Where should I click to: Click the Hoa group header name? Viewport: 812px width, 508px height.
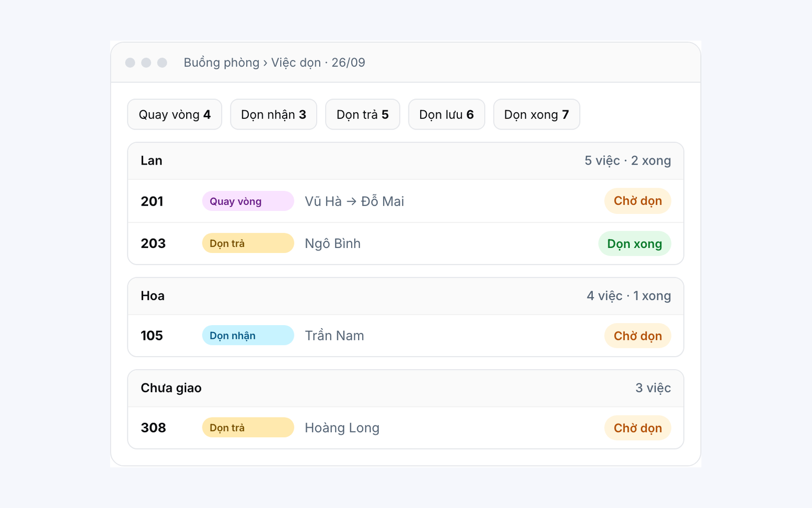click(x=152, y=296)
